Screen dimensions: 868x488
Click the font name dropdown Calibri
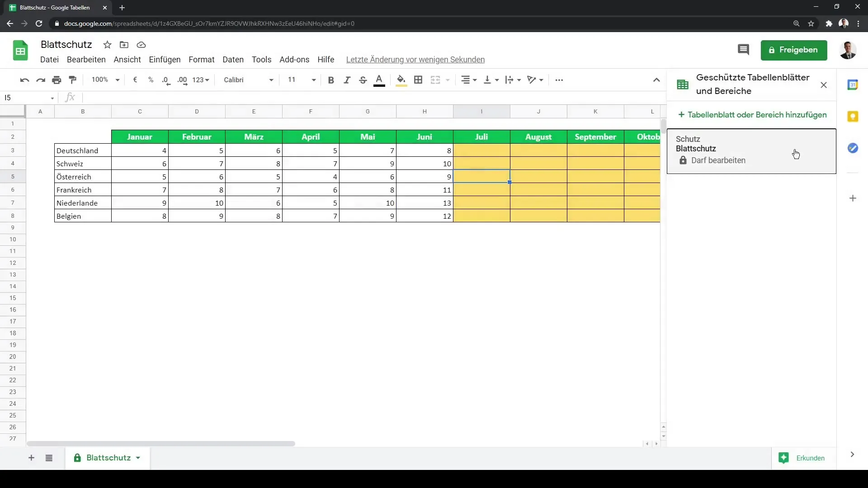pyautogui.click(x=247, y=79)
